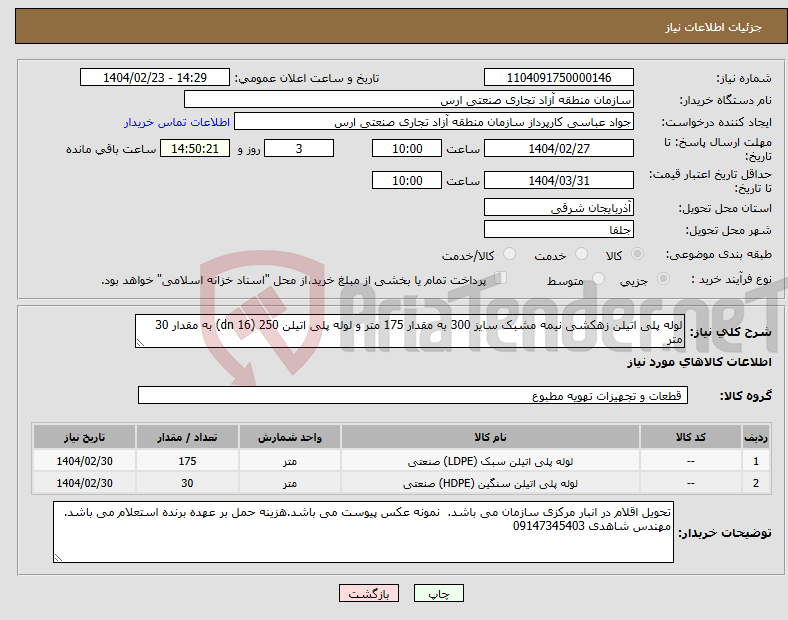The height and width of the screenshot is (620, 788).
Task: Select the کالا radio button
Action: click(637, 254)
